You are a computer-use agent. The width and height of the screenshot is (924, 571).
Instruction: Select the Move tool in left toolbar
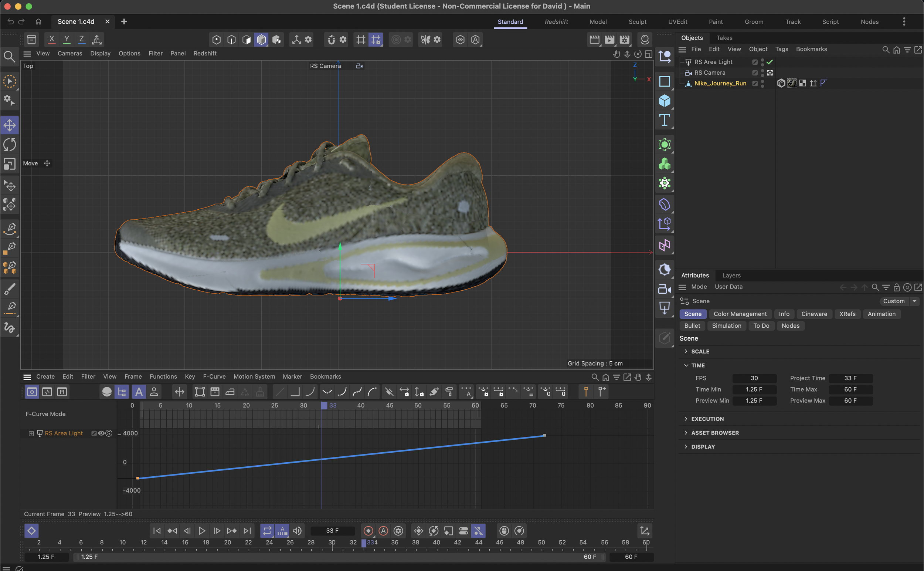tap(10, 125)
